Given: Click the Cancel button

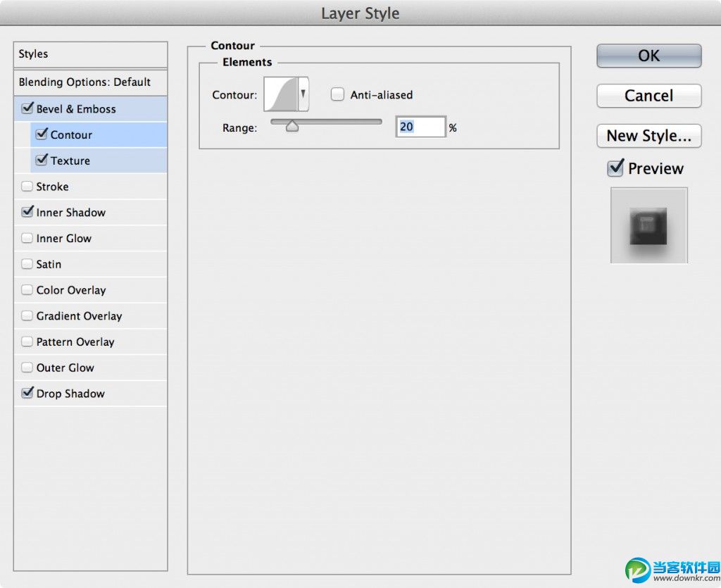Looking at the screenshot, I should (x=648, y=96).
